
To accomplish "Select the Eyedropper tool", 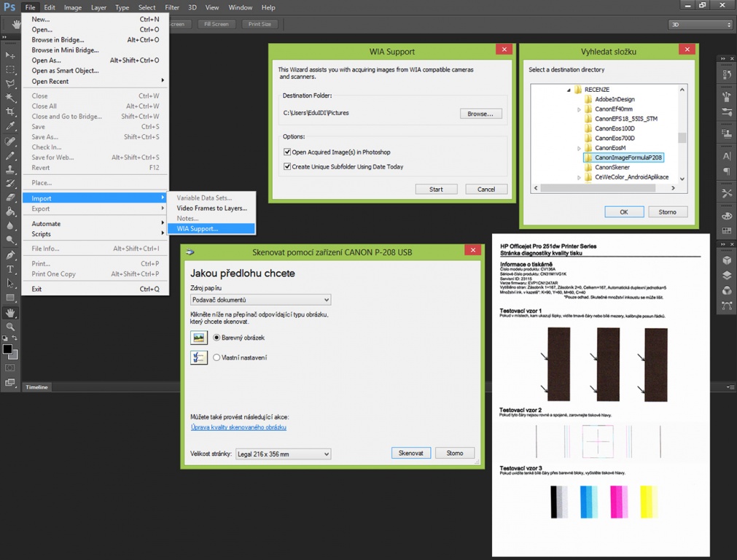I will coord(10,126).
